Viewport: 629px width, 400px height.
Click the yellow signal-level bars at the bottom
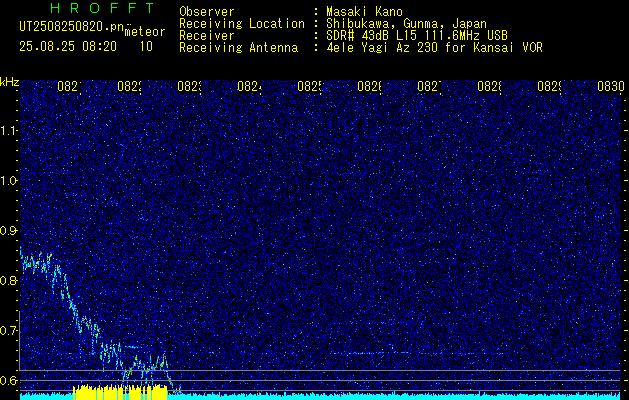[x=120, y=392]
